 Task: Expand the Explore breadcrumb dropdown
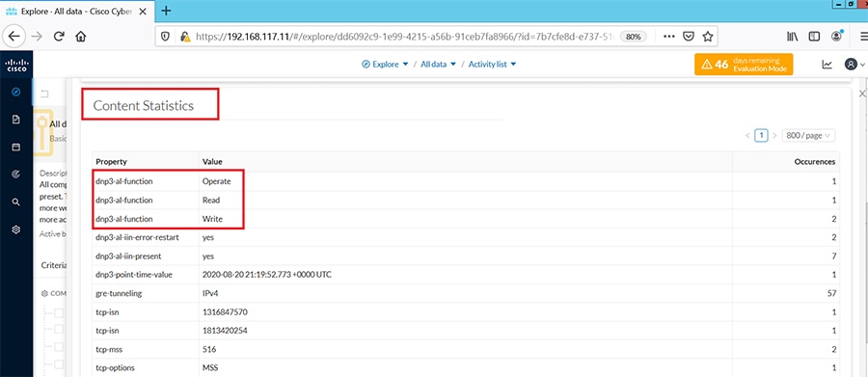[x=385, y=65]
